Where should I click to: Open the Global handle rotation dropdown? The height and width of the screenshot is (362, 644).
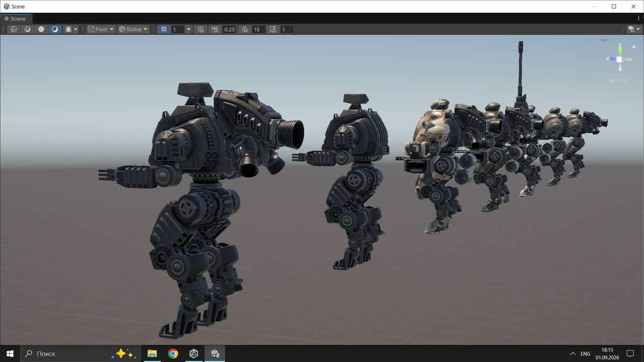coord(134,29)
